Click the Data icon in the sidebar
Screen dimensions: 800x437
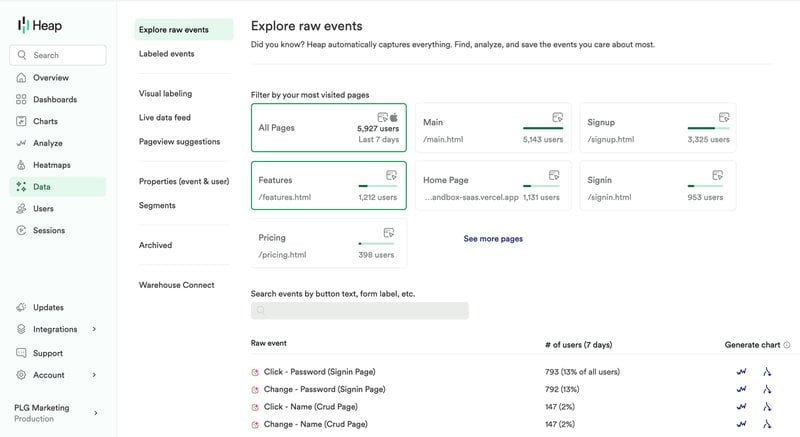21,187
